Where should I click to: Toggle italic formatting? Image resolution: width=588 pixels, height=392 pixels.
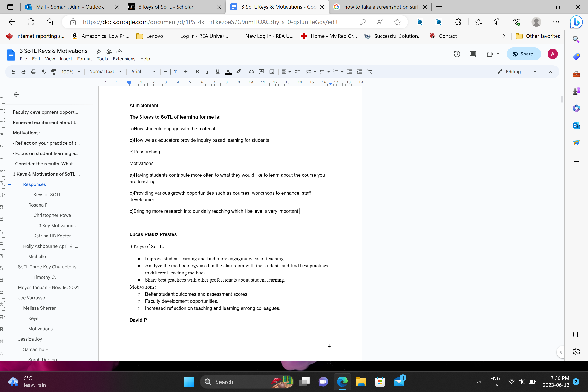[x=207, y=72]
